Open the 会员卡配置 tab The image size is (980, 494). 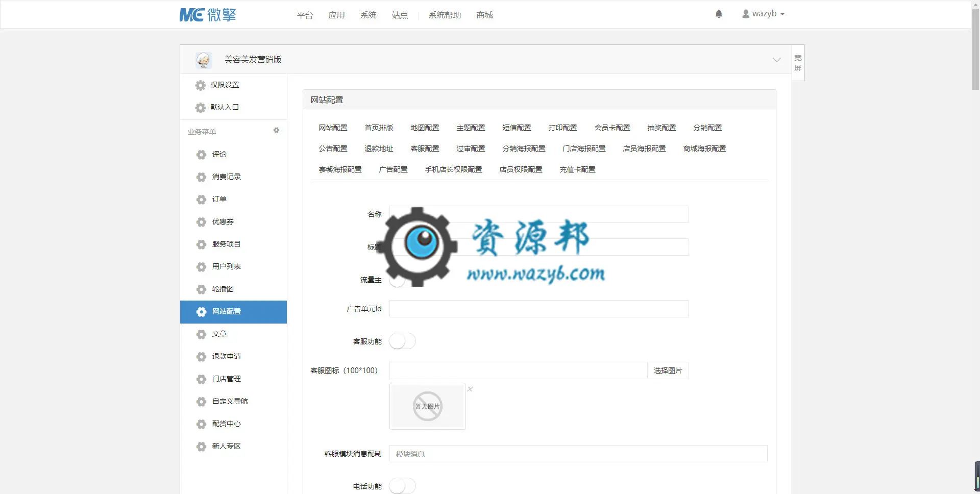click(612, 128)
